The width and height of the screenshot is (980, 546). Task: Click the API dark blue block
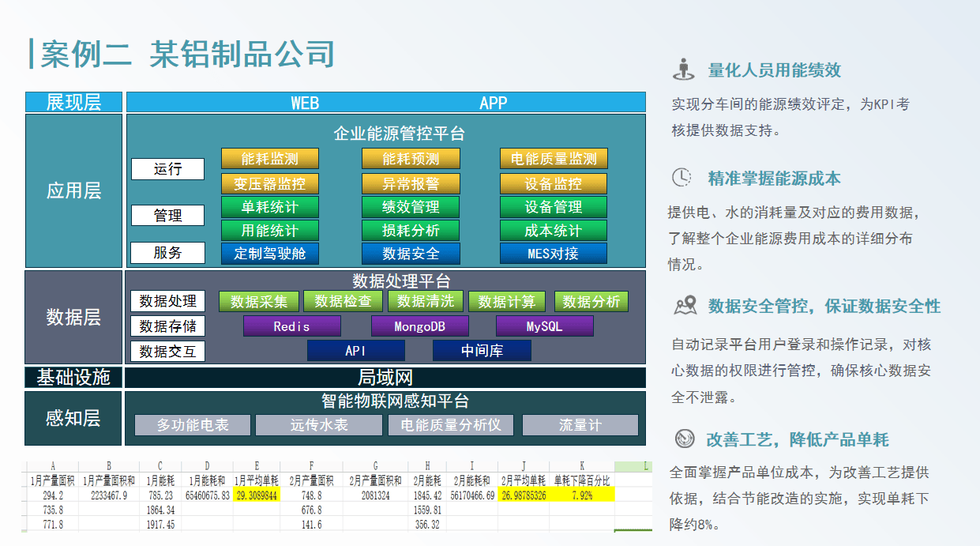[356, 350]
